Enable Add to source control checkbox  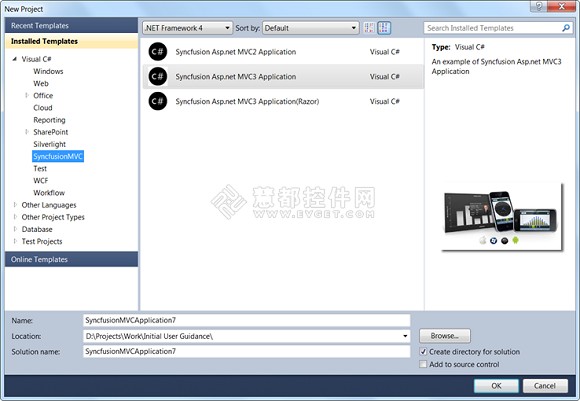[423, 364]
